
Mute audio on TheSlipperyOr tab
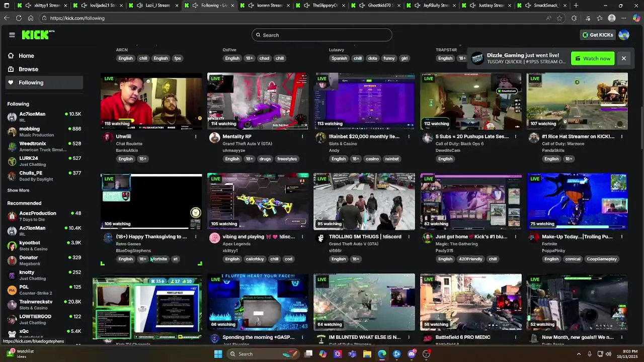tap(307, 6)
